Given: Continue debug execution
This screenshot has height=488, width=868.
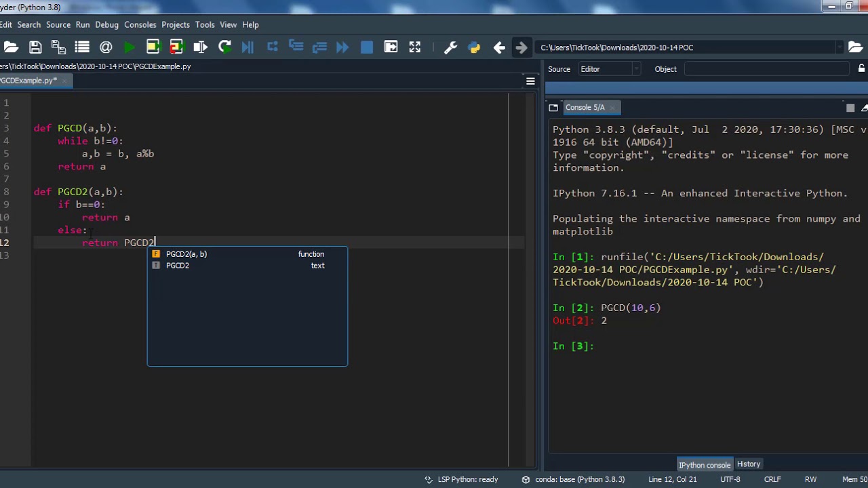Looking at the screenshot, I should coord(342,47).
